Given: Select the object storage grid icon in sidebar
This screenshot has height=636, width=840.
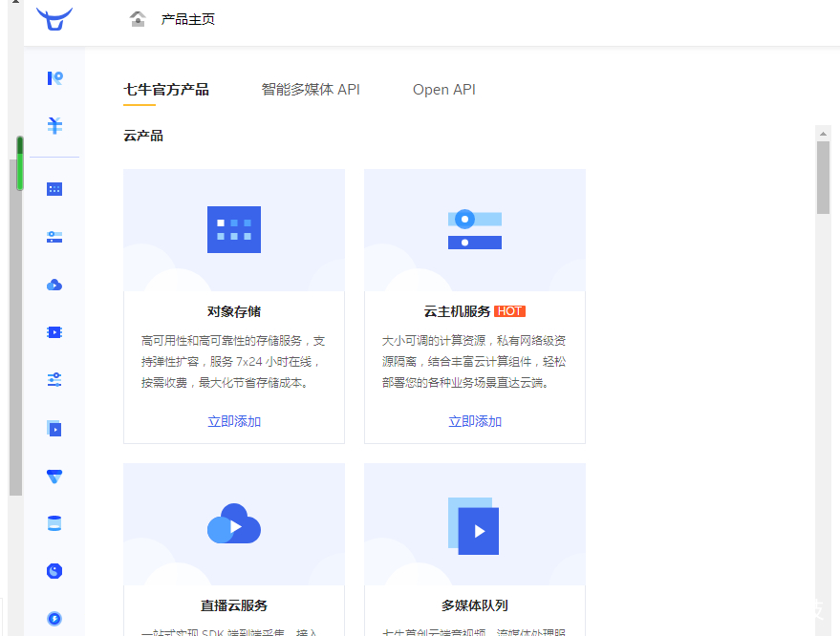Looking at the screenshot, I should pyautogui.click(x=54, y=189).
